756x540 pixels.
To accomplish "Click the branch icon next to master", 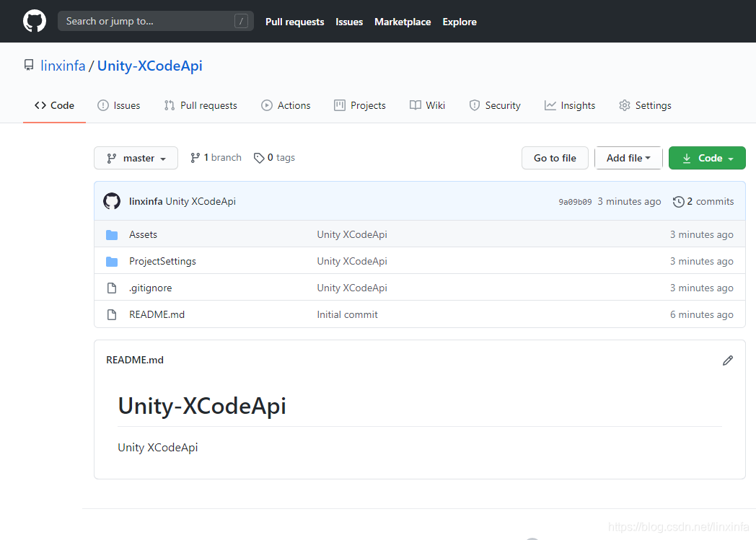I will 194,157.
